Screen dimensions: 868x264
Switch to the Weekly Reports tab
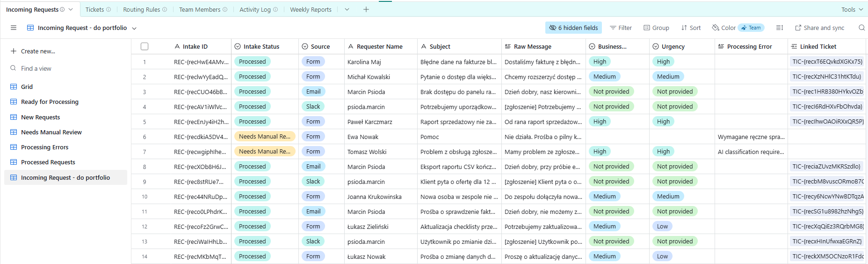(311, 9)
